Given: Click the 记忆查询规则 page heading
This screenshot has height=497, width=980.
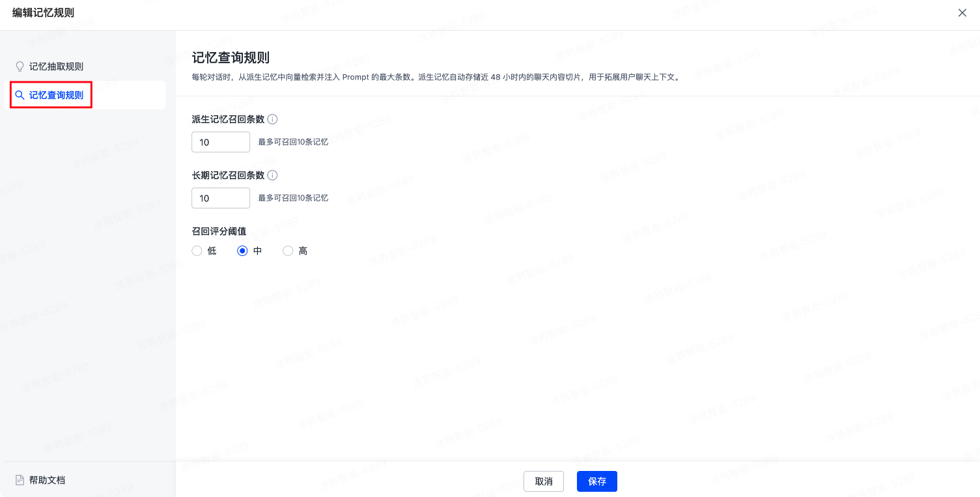Looking at the screenshot, I should click(x=230, y=57).
